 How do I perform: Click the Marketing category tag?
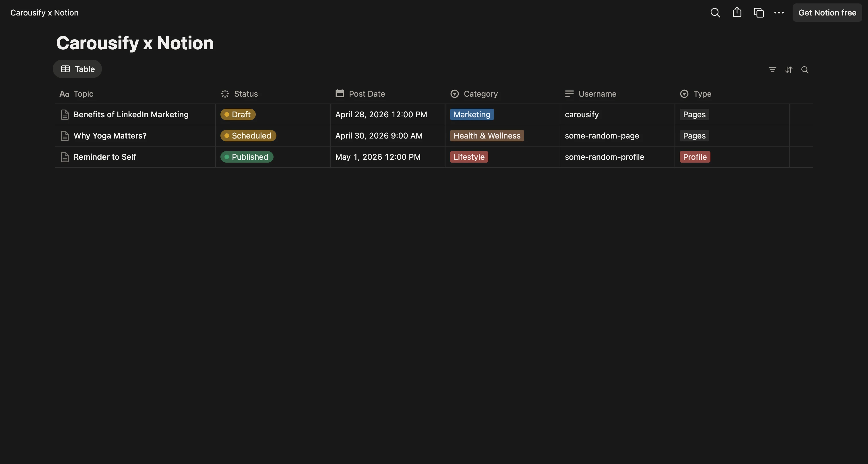[x=472, y=114]
